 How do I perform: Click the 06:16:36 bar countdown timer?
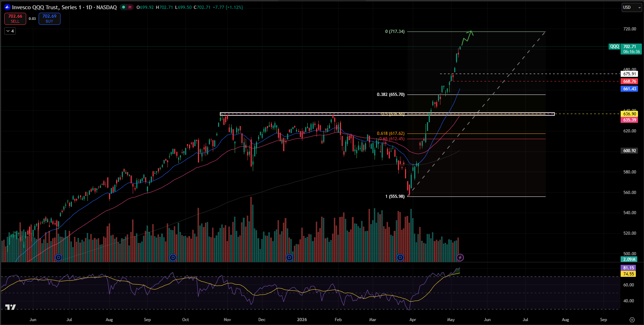tap(632, 52)
